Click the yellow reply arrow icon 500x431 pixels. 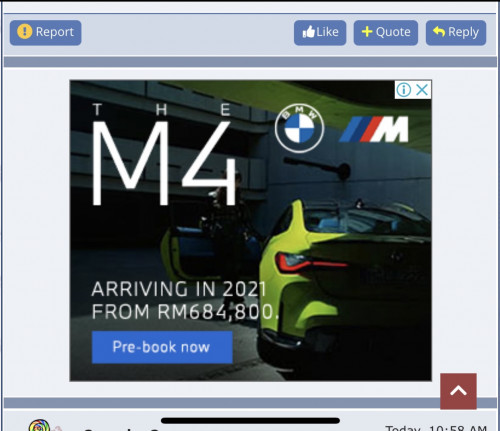439,32
